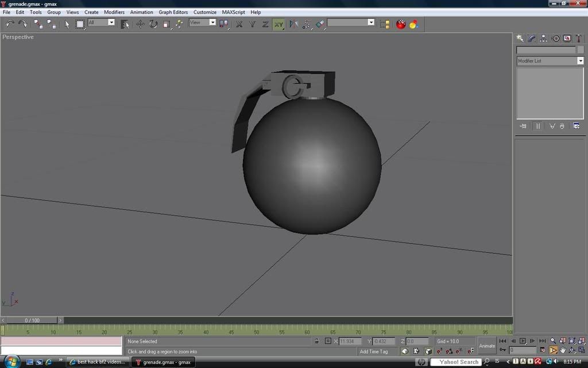The height and width of the screenshot is (368, 588).
Task: Click the Mirror Selected Objects icon
Action: 293,24
